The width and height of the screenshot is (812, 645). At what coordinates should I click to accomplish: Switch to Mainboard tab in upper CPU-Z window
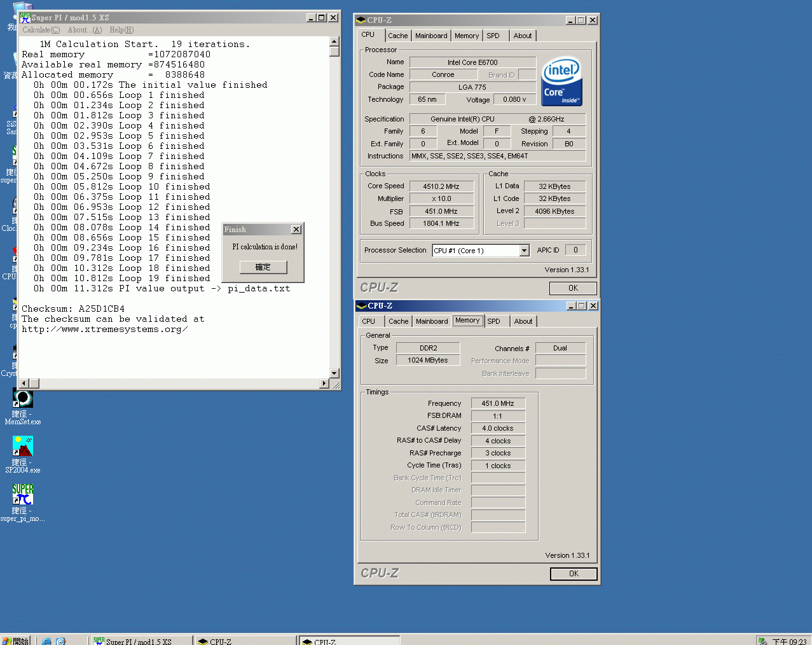tap(431, 36)
